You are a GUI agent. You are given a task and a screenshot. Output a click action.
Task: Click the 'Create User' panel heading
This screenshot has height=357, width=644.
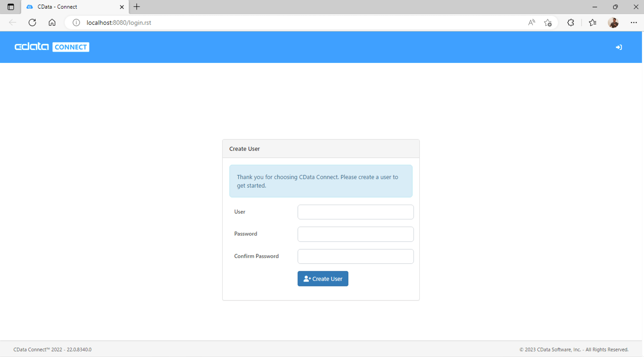click(245, 149)
